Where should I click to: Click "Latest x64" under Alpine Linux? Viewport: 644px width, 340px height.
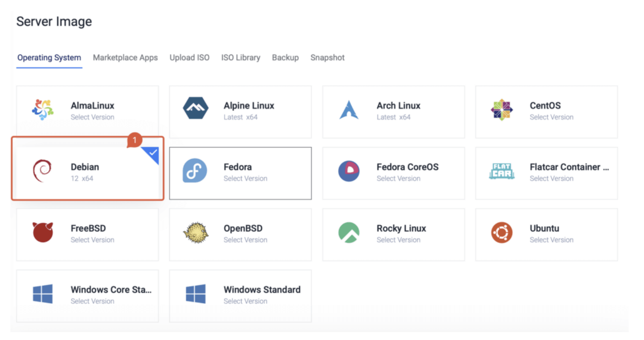pyautogui.click(x=241, y=117)
